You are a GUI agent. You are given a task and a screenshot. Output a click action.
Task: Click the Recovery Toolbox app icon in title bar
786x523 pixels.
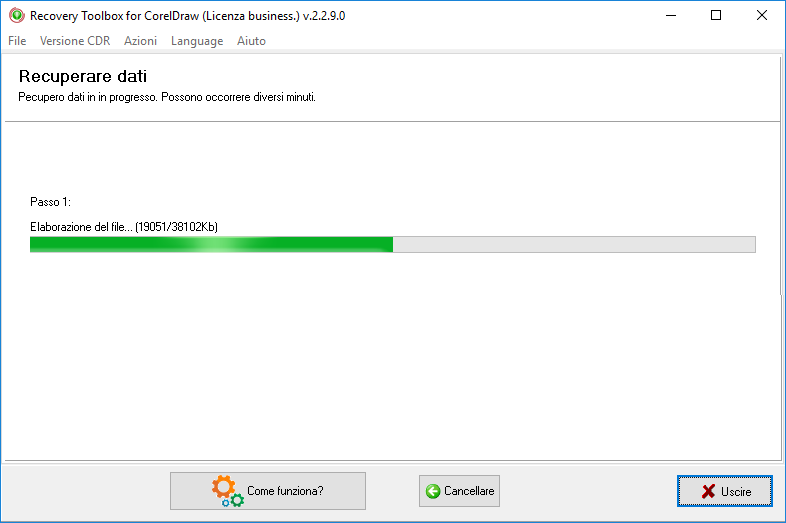pyautogui.click(x=17, y=16)
